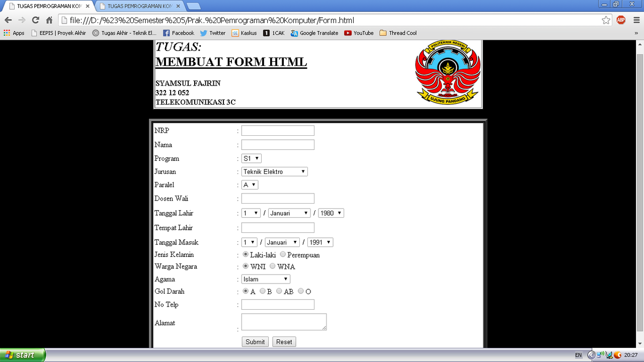Open the Windows start button
This screenshot has width=644, height=362.
tap(23, 355)
